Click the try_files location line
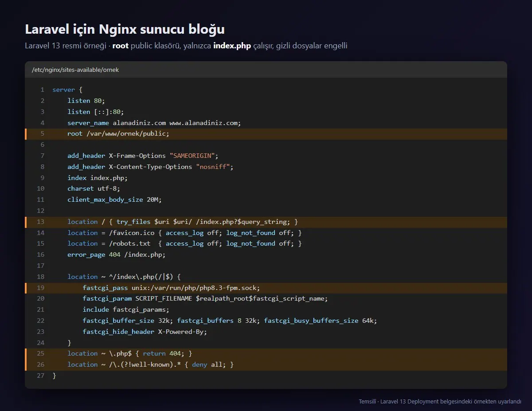 (x=266, y=222)
